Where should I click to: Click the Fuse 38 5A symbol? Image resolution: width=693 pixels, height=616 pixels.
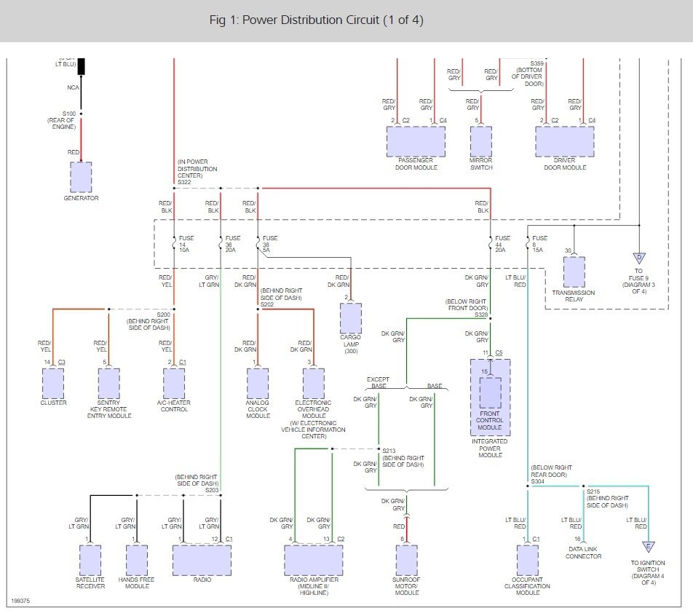258,243
